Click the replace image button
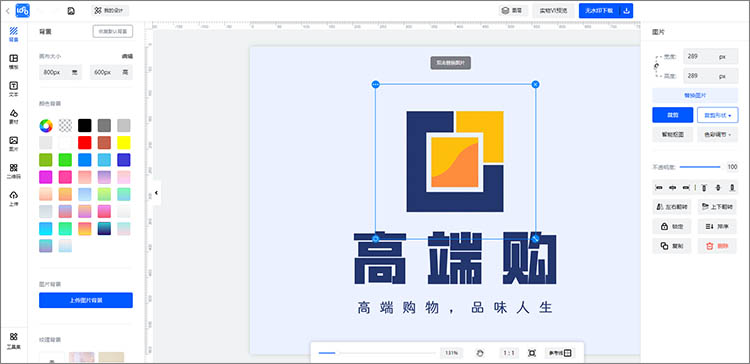 [695, 95]
